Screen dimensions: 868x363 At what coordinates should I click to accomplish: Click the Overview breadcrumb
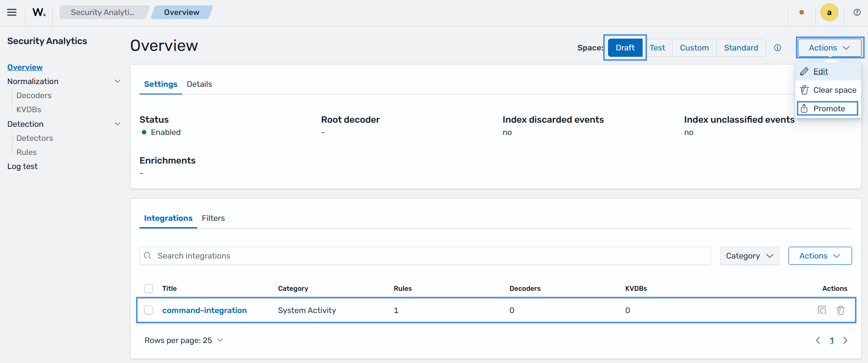181,12
